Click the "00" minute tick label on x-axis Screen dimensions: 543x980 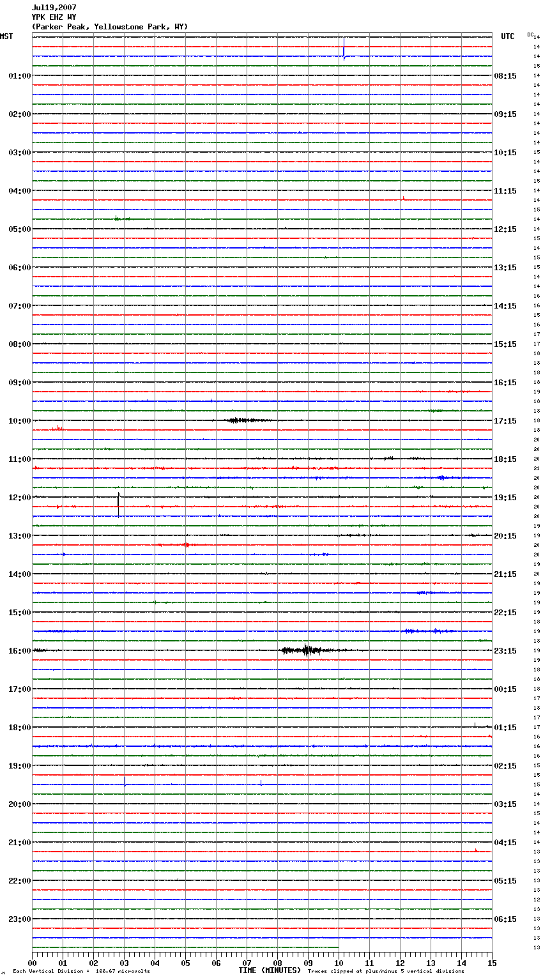pos(33,963)
